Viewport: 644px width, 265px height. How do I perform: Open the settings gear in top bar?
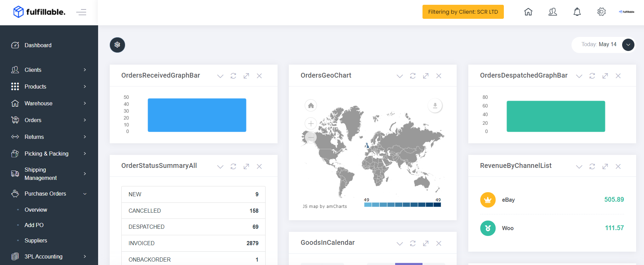(x=602, y=12)
